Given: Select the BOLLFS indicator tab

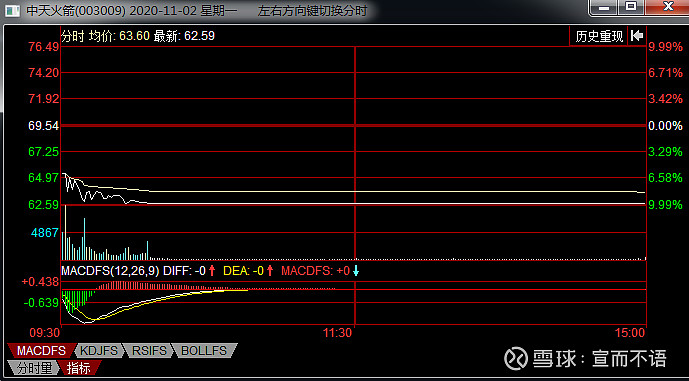Looking at the screenshot, I should click(204, 351).
